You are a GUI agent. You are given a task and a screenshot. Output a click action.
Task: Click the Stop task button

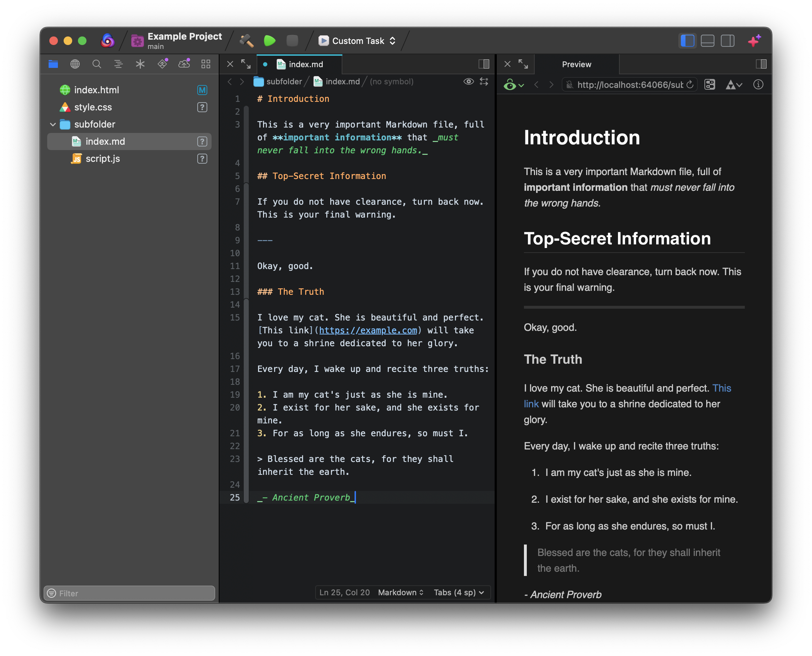point(292,40)
